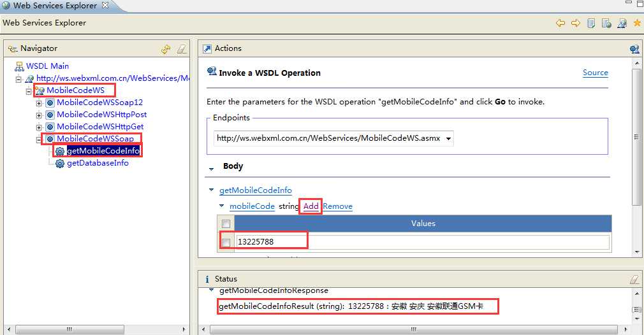Expand the MobileCodeWSHttpPost node
The image size is (644, 335).
tap(39, 115)
